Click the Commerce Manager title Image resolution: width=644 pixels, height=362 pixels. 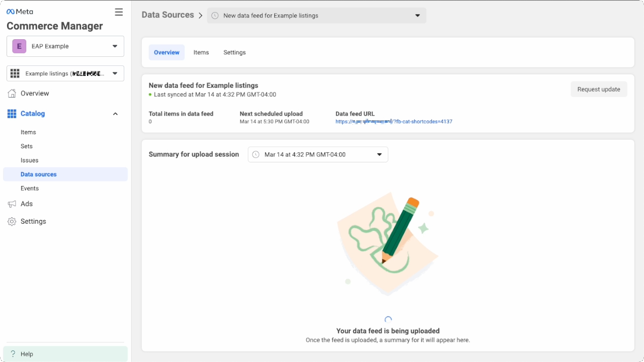coord(55,26)
